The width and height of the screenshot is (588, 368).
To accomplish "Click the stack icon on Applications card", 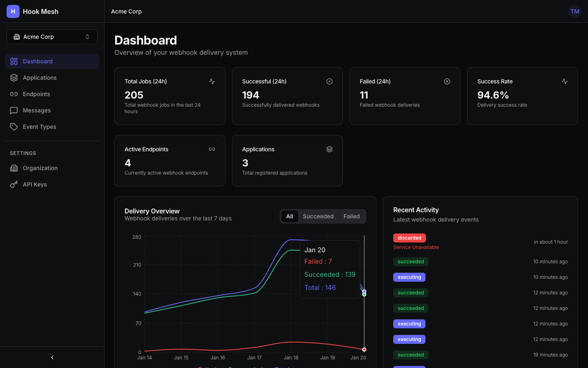I will pos(330,149).
